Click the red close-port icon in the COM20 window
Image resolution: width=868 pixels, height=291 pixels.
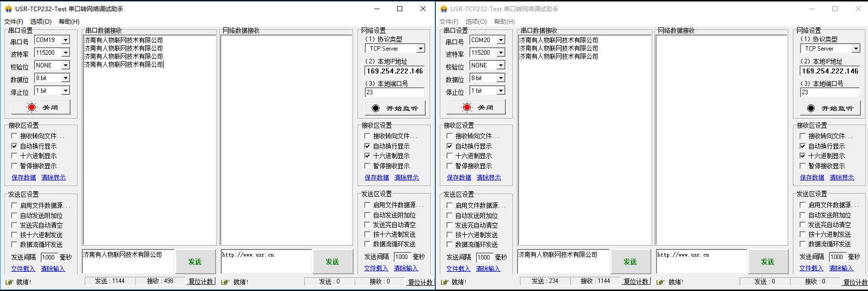point(467,107)
